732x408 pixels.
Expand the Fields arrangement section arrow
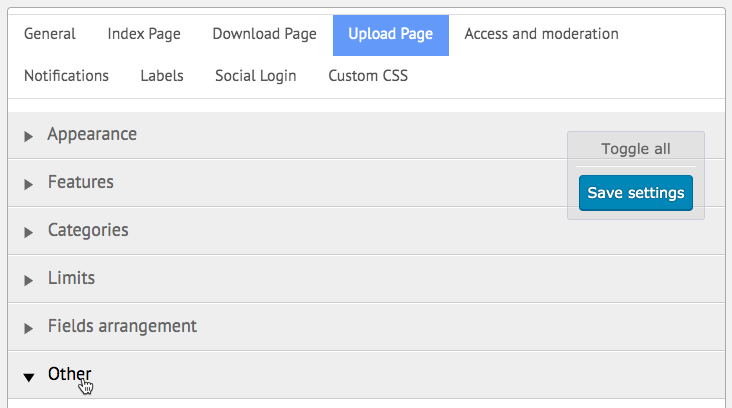tap(28, 329)
